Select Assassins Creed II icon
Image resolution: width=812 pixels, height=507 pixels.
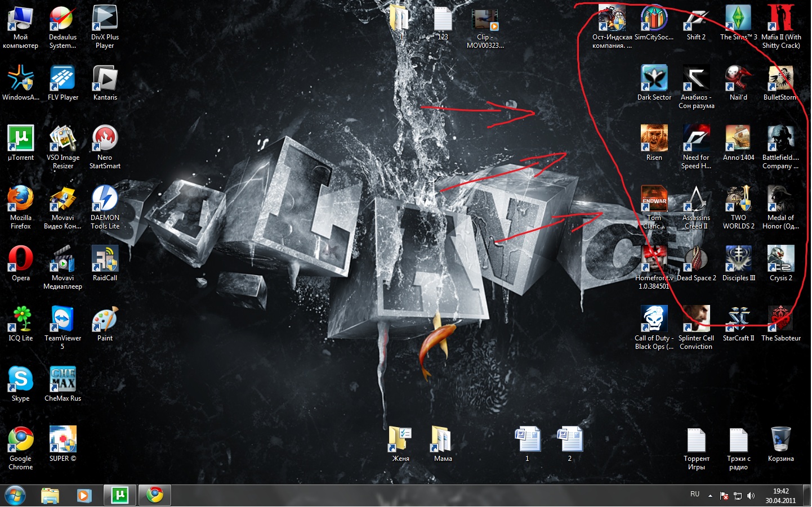[696, 208]
